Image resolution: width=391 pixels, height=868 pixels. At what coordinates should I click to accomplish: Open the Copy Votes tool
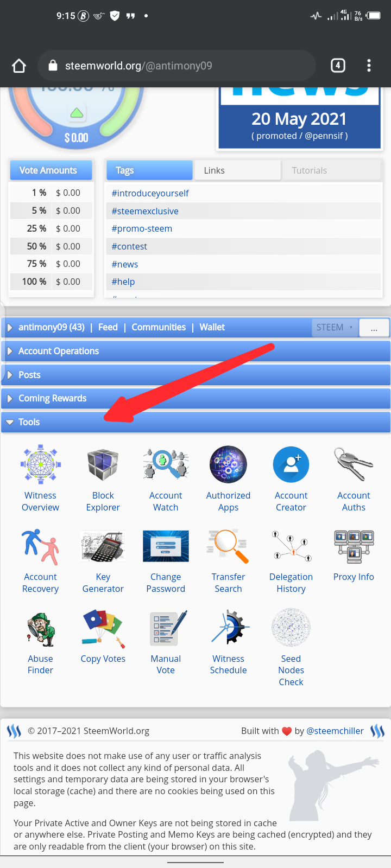103,636
